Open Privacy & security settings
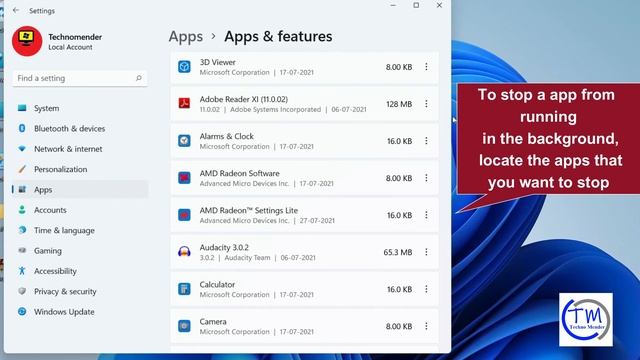640x360 pixels. coord(80,291)
